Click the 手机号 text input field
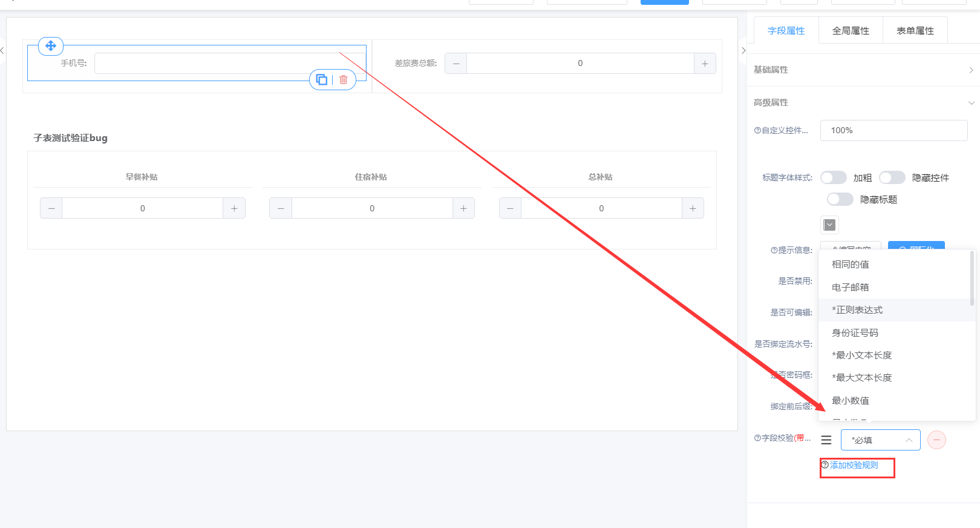The height and width of the screenshot is (528, 980). [230, 64]
